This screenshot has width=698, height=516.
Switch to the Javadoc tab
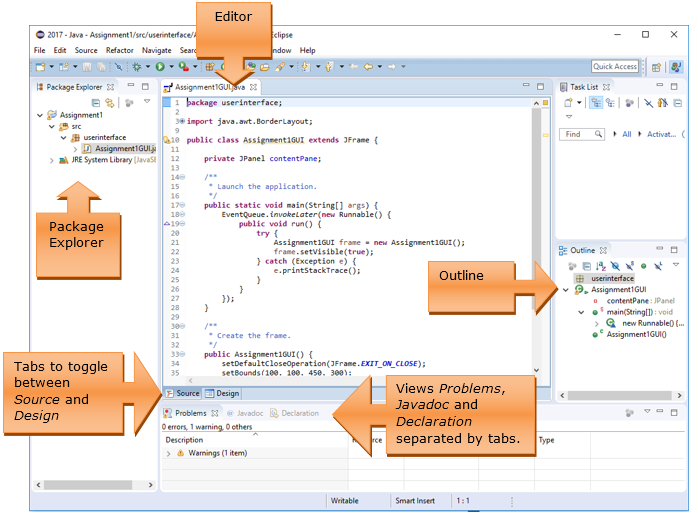pyautogui.click(x=246, y=414)
